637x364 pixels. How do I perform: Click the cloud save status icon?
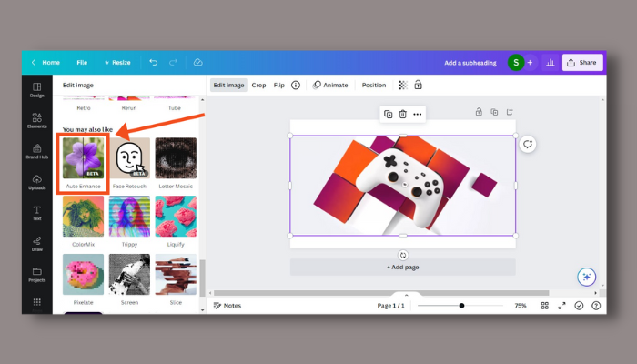197,62
